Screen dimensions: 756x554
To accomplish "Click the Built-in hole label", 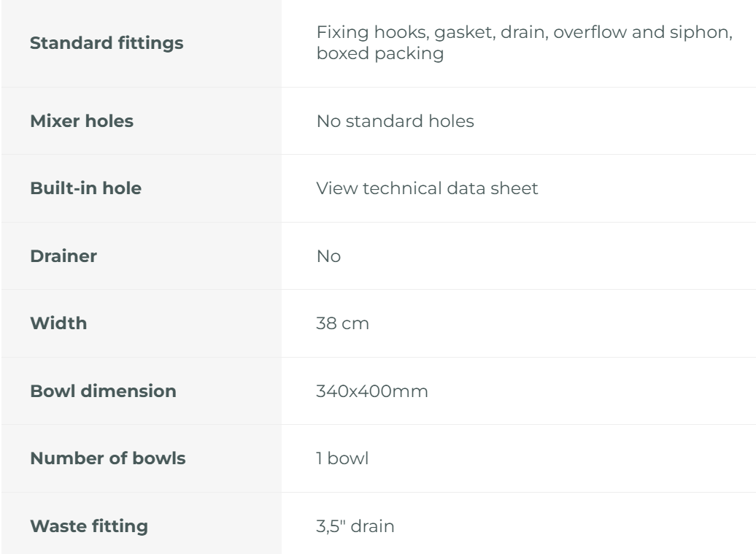I will coord(85,188).
